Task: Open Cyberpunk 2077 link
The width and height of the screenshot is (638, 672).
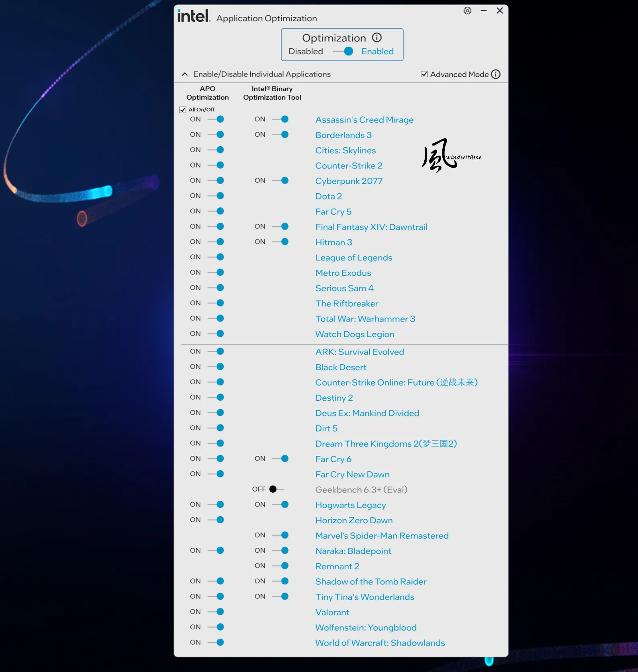Action: click(x=349, y=181)
